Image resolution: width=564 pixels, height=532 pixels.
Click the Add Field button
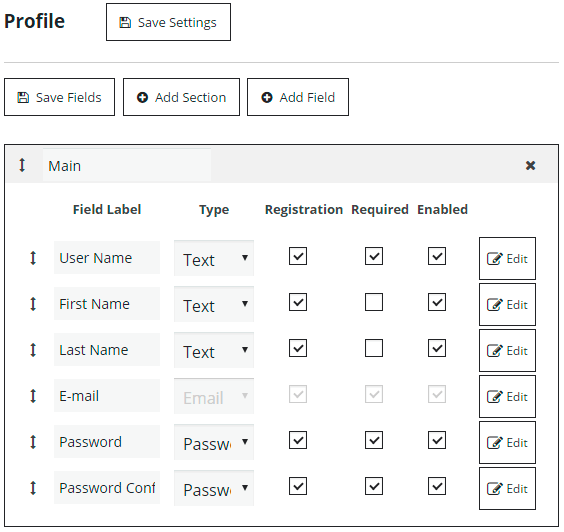point(298,97)
